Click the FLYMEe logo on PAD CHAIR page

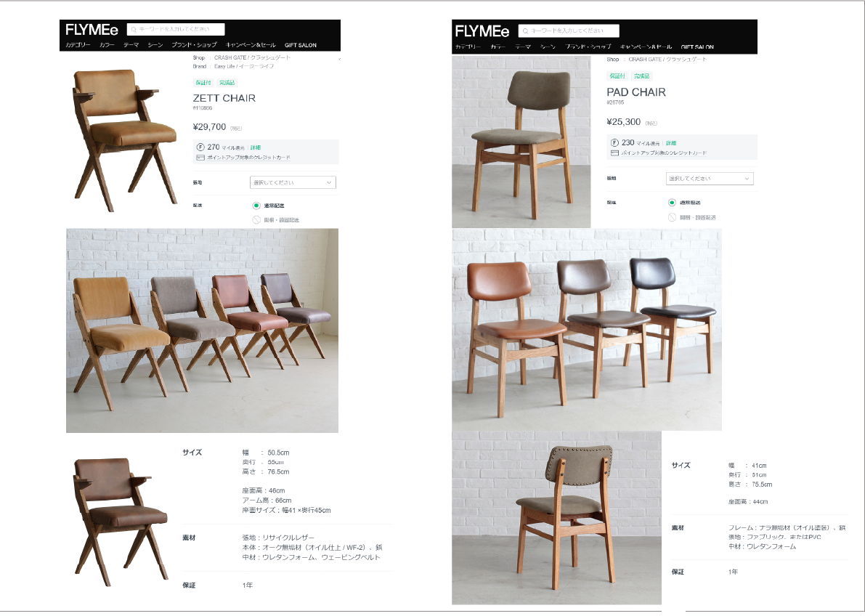(x=482, y=31)
